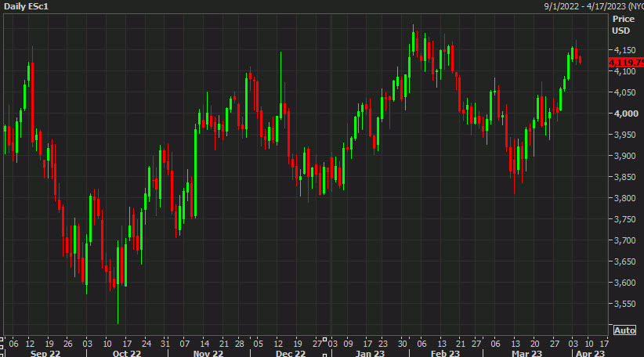Select the Feb 23 month label
The height and width of the screenshot is (357, 644).
coord(445,353)
